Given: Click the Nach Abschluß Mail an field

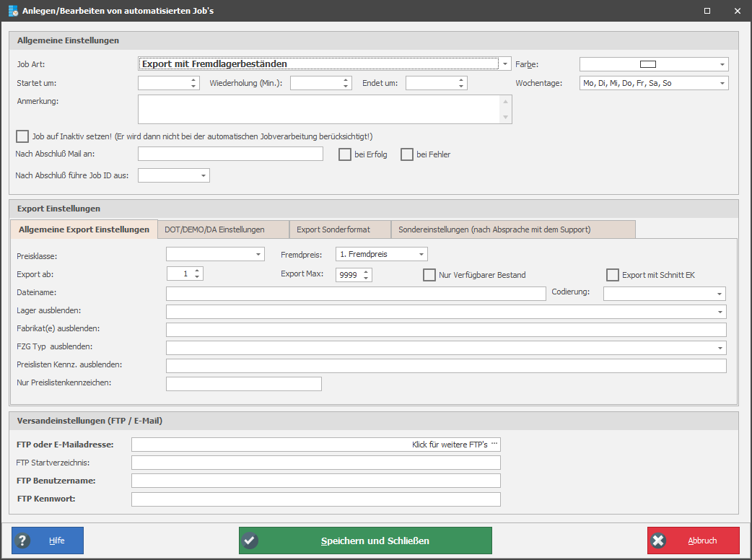Looking at the screenshot, I should [x=231, y=154].
